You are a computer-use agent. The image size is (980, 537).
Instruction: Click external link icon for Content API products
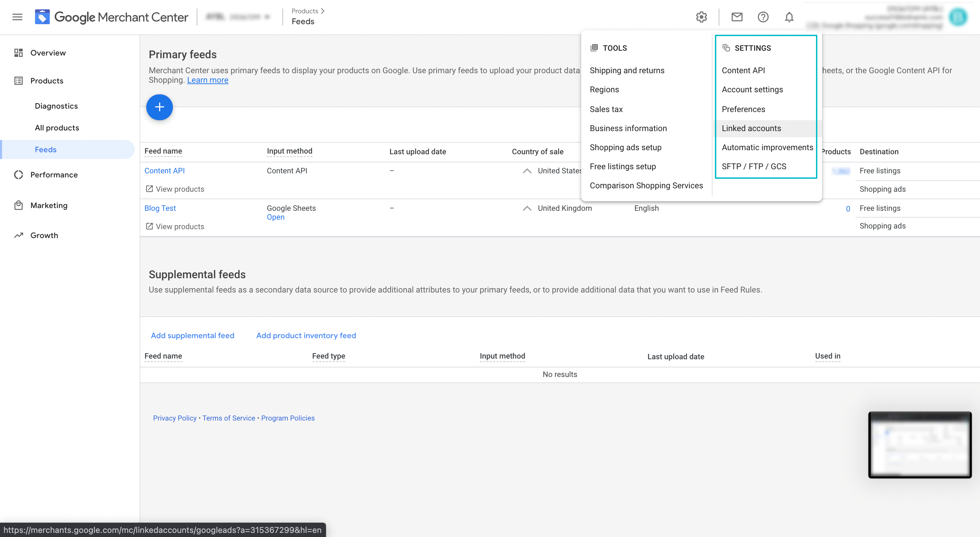point(149,189)
